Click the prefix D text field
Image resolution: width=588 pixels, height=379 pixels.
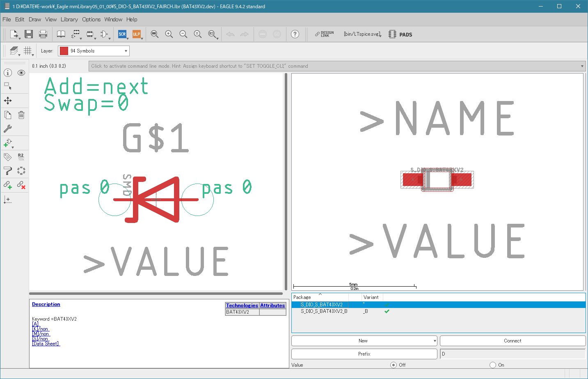(512, 354)
